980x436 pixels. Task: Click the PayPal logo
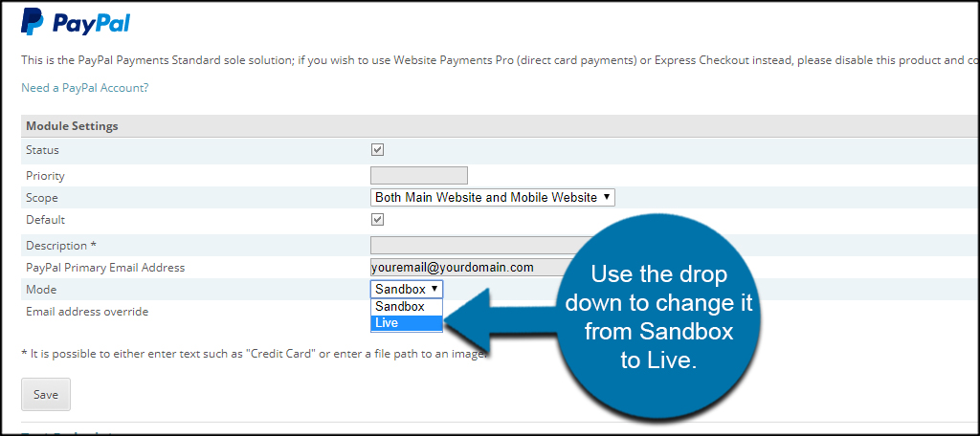click(75, 23)
